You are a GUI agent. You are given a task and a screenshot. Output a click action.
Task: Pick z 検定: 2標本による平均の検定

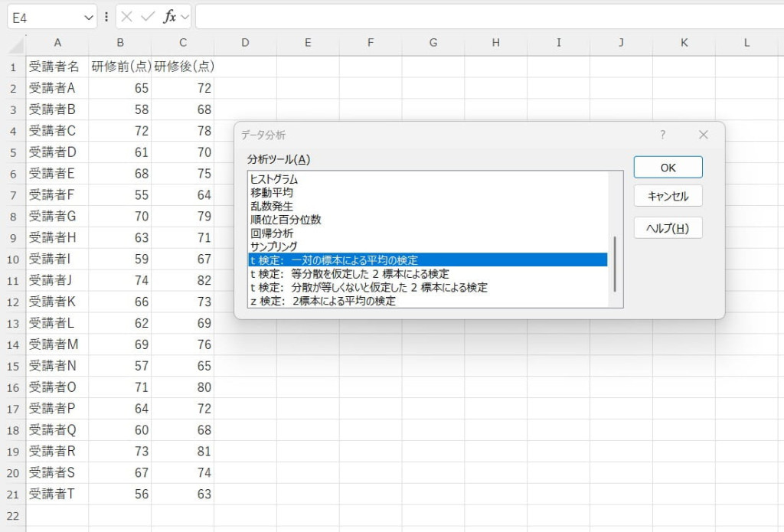point(323,301)
